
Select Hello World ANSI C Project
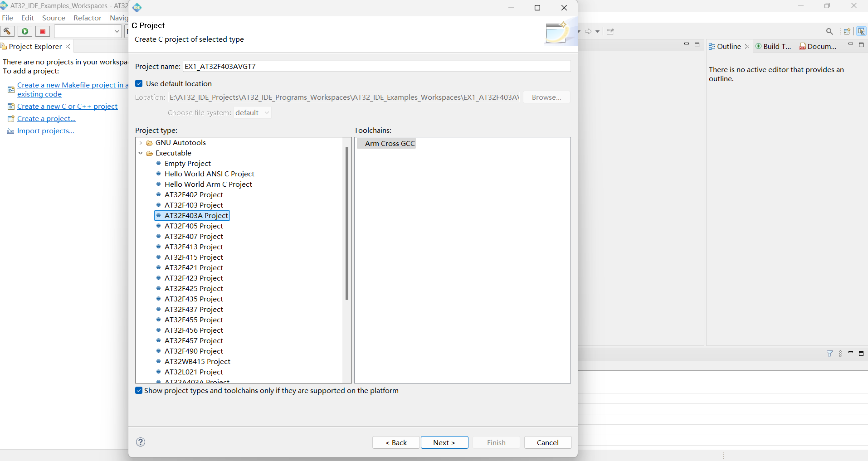pyautogui.click(x=209, y=174)
